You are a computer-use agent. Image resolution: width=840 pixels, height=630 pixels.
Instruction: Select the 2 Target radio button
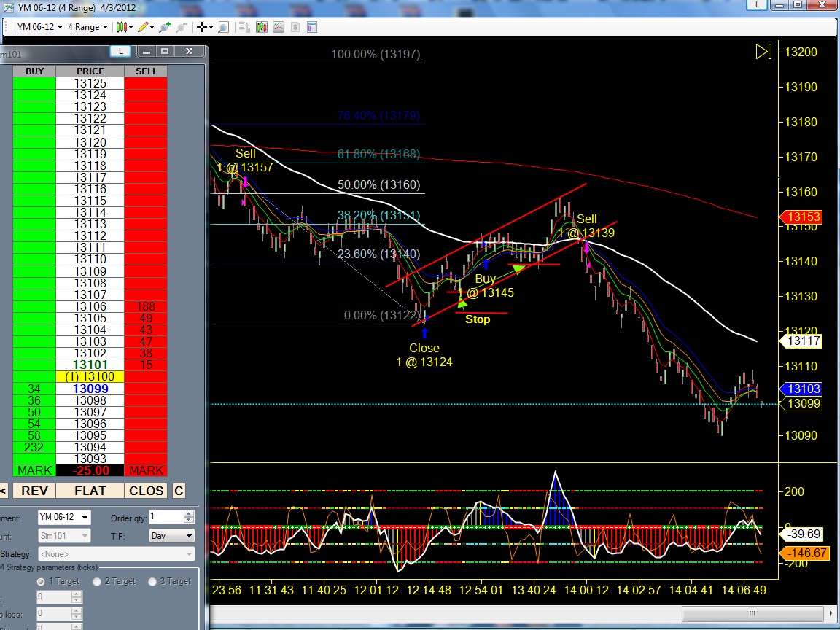click(x=97, y=582)
